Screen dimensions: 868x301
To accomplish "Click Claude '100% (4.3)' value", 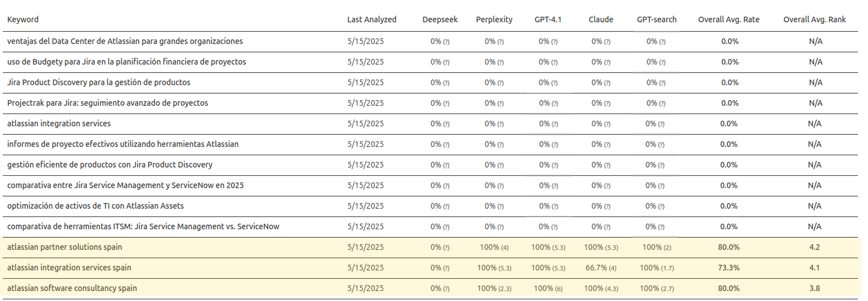I will click(x=601, y=288).
